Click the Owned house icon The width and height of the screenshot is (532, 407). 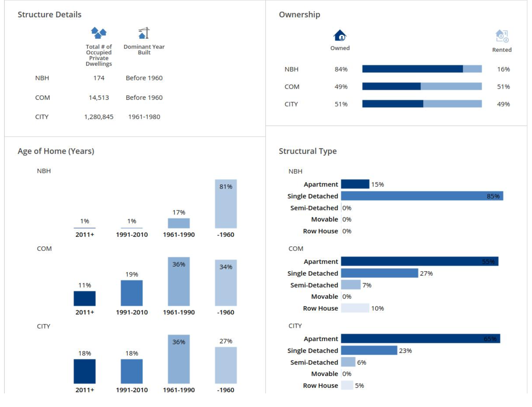[x=340, y=35]
